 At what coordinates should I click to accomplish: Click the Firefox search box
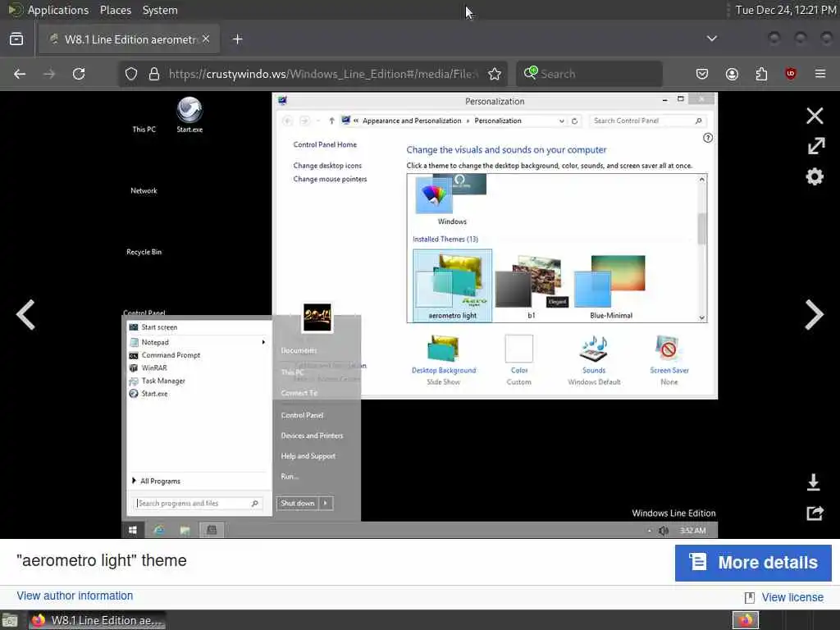pyautogui.click(x=589, y=74)
